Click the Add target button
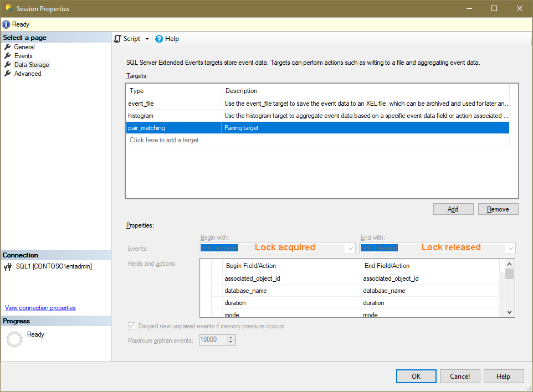The height and width of the screenshot is (392, 533). tap(453, 209)
